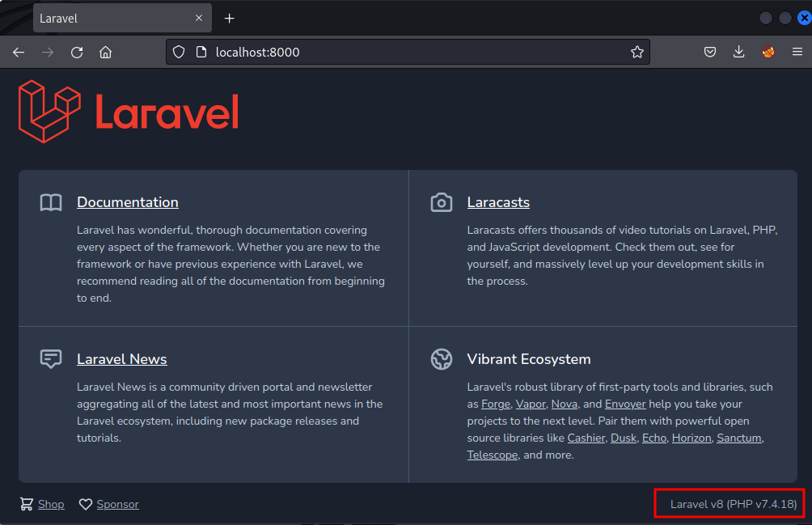
Task: Open the Telescope library link
Action: 492,455
